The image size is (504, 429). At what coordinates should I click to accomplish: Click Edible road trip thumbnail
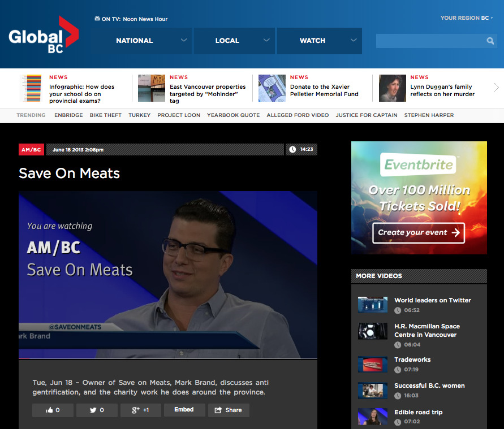pyautogui.click(x=373, y=417)
